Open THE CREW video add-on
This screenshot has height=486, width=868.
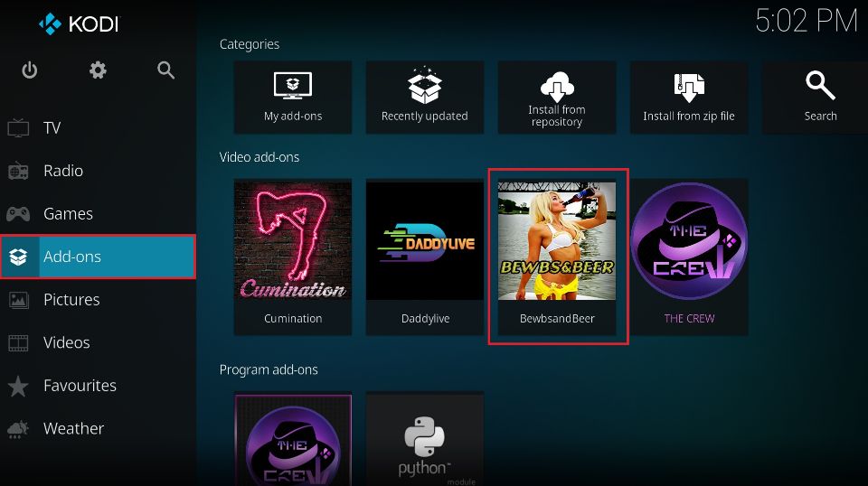click(689, 257)
